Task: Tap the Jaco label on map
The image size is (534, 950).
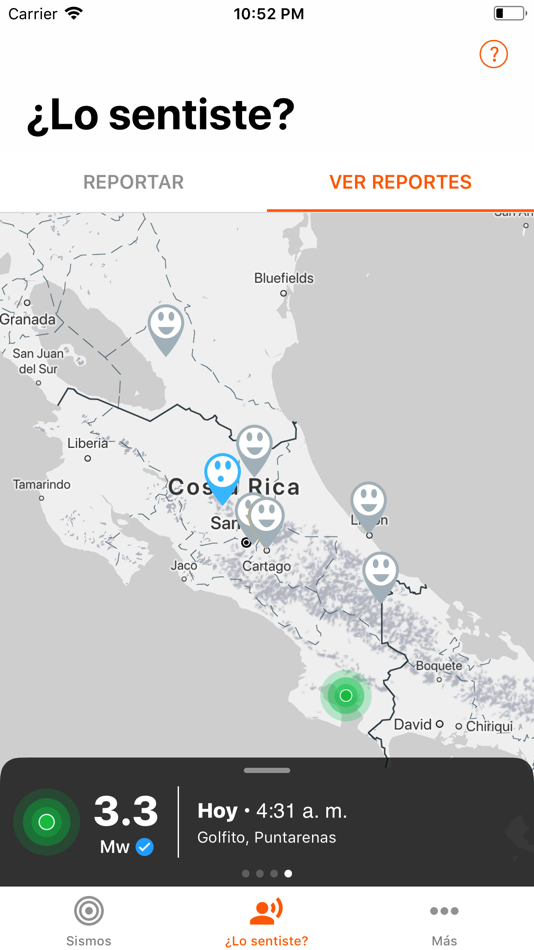Action: pos(184,565)
